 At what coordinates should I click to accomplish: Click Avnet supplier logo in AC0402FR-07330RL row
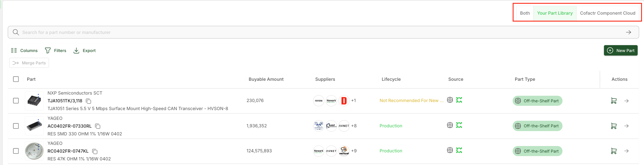344,126
